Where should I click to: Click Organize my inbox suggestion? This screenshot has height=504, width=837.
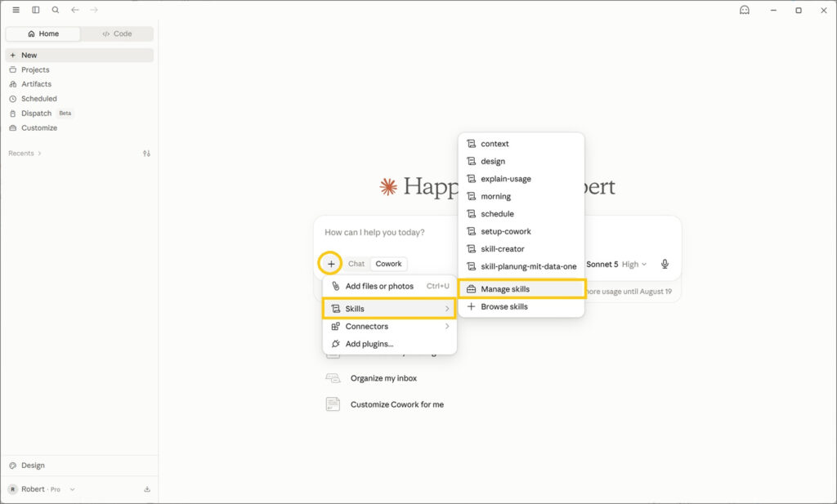383,378
